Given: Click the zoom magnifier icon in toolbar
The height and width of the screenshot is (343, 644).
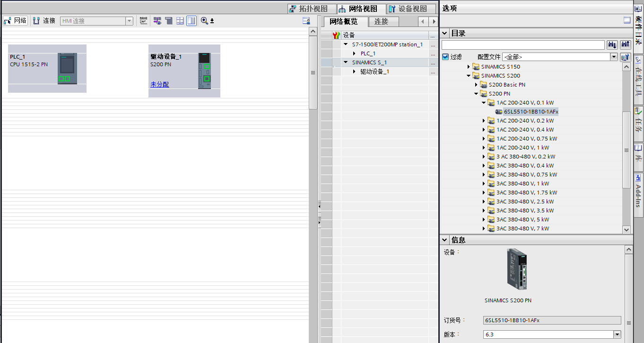Looking at the screenshot, I should tap(204, 21).
